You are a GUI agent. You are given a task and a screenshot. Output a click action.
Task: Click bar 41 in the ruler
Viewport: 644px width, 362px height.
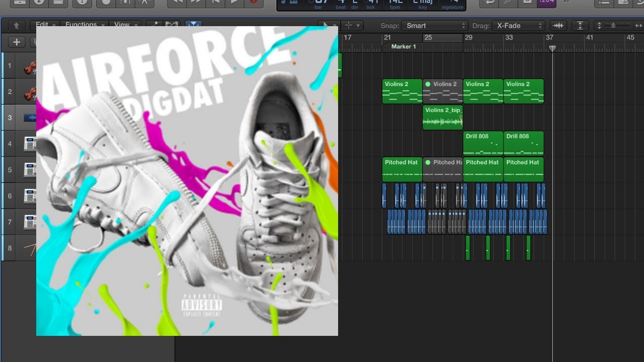[x=589, y=37]
